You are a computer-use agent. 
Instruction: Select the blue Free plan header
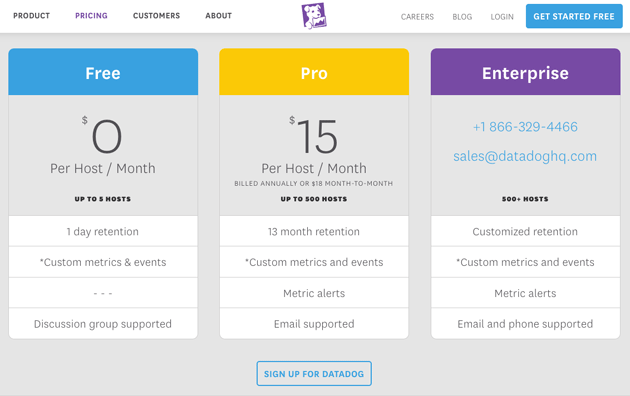tap(103, 72)
